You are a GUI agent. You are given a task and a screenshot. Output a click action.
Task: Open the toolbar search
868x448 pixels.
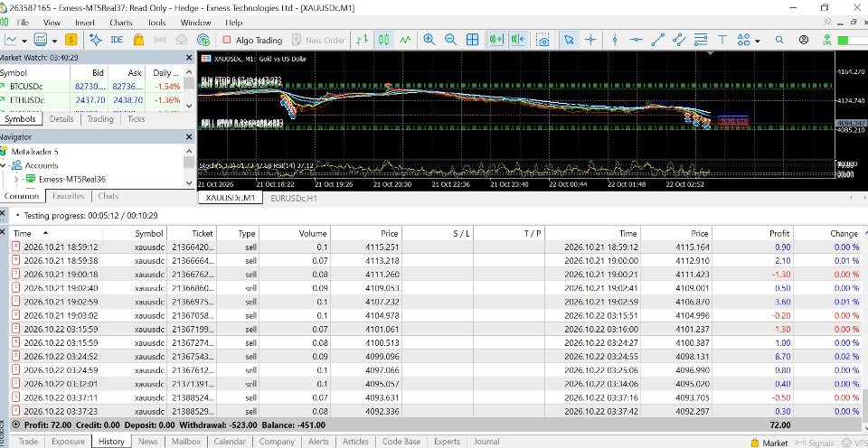pos(779,40)
